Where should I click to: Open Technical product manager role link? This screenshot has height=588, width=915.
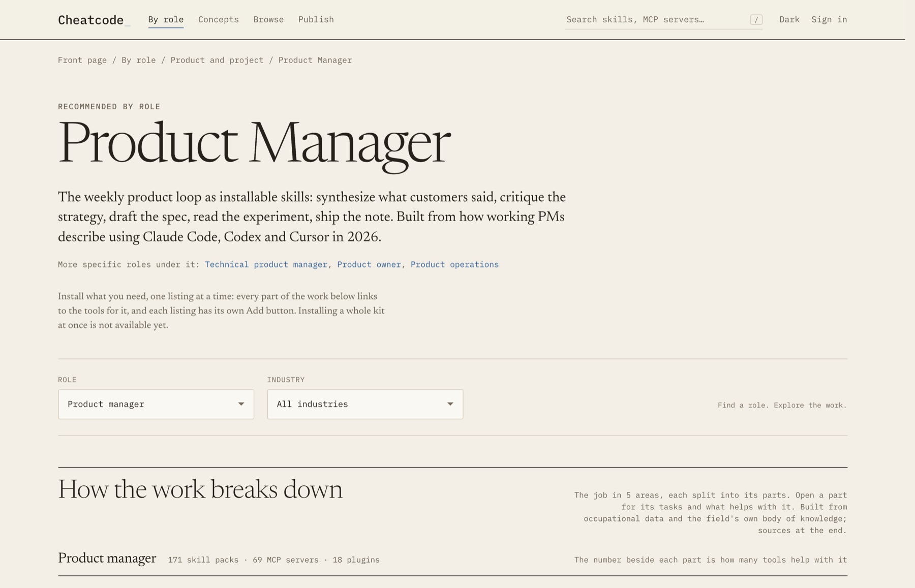click(266, 264)
